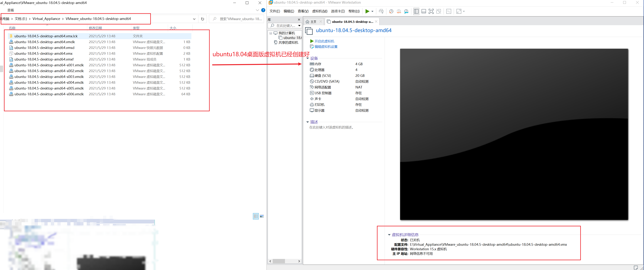Close the 主页 tab
The height and width of the screenshot is (270, 644).
[321, 22]
